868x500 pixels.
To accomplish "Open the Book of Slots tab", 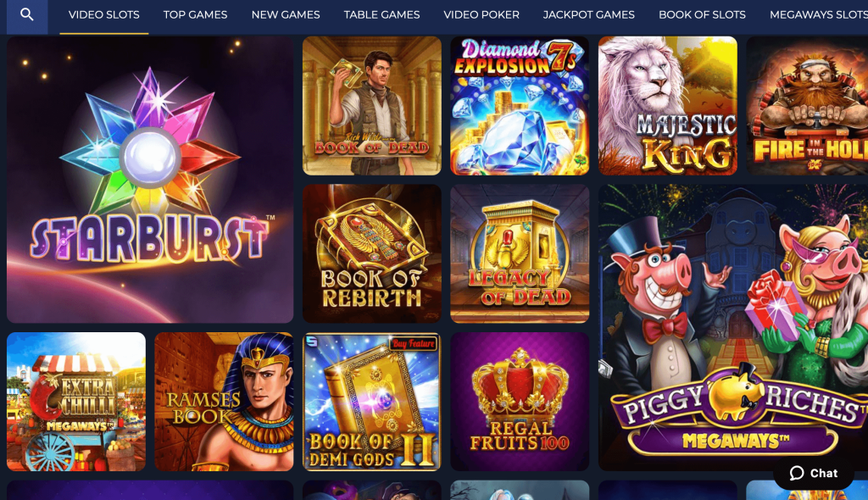I will coord(702,15).
